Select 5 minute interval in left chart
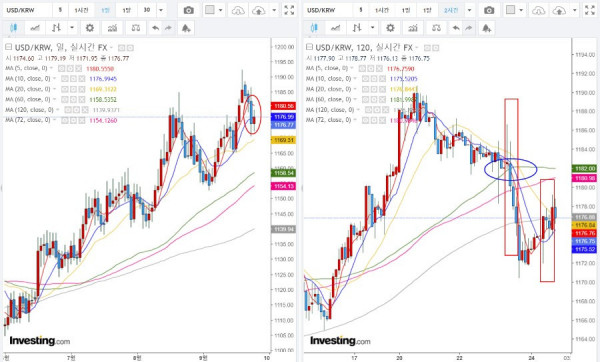 [x=60, y=10]
